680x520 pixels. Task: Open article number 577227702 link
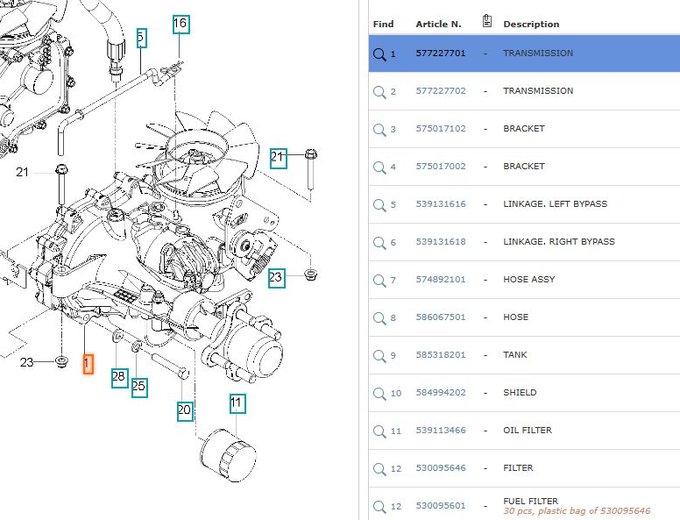(x=441, y=91)
